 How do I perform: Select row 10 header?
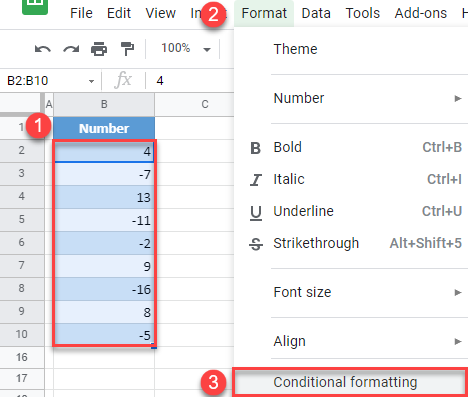click(22, 335)
